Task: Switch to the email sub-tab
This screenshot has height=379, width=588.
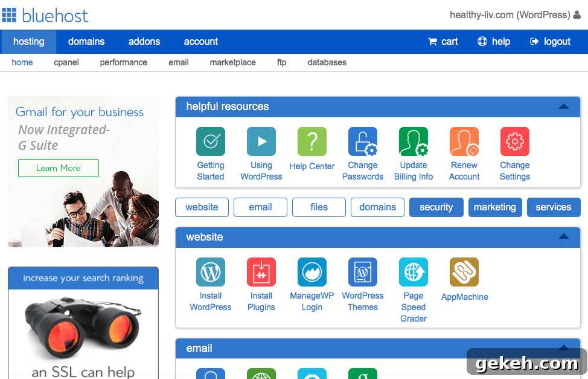Action: [179, 62]
